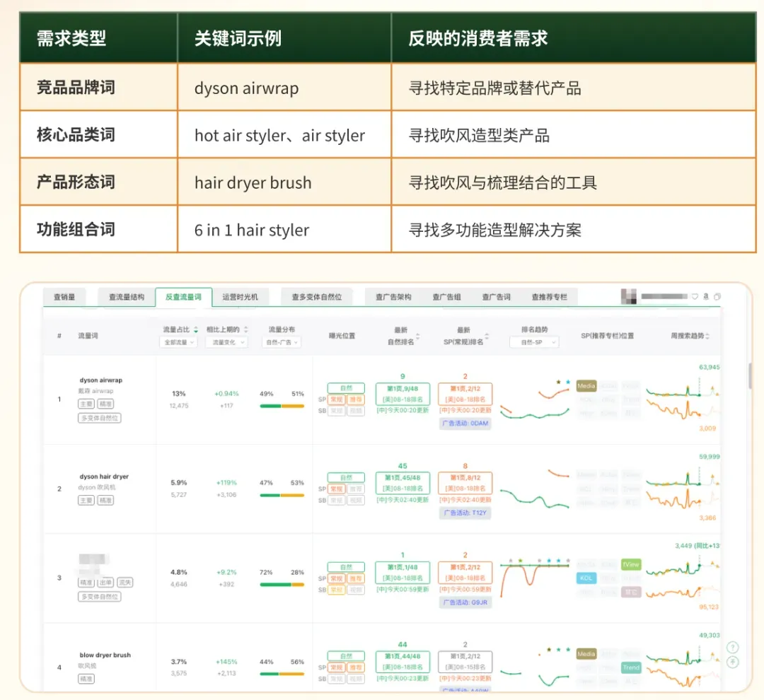Click keyword dyson airwrap

(101, 380)
